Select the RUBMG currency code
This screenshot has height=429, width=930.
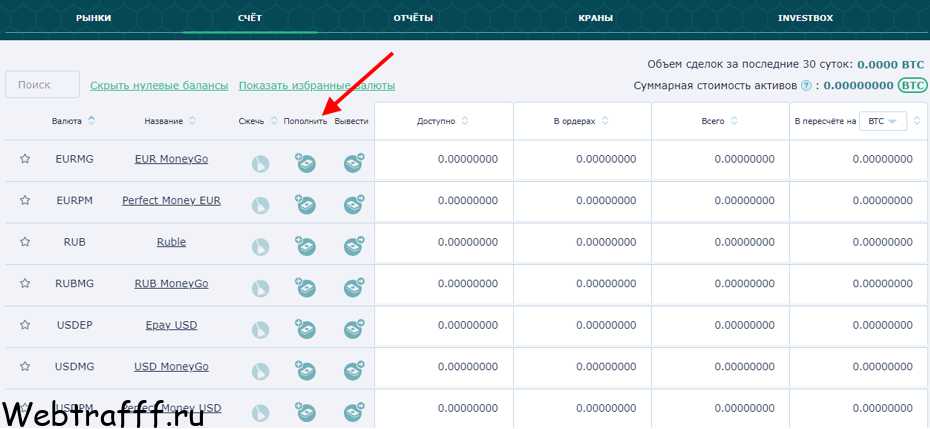tap(75, 284)
